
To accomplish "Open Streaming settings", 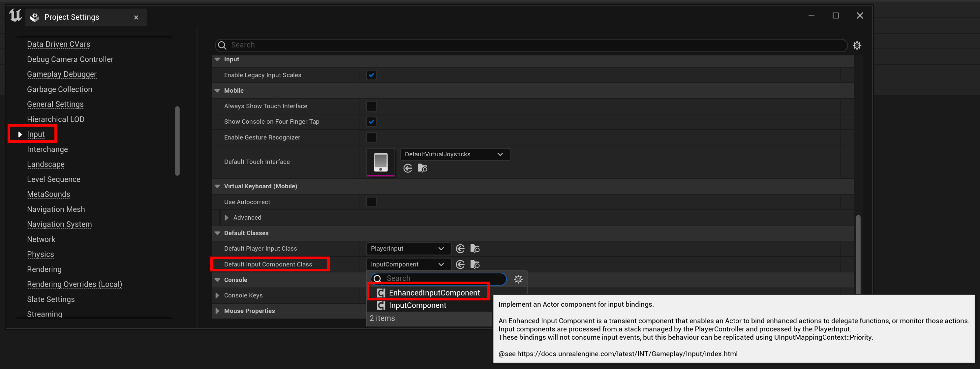I will click(x=45, y=315).
